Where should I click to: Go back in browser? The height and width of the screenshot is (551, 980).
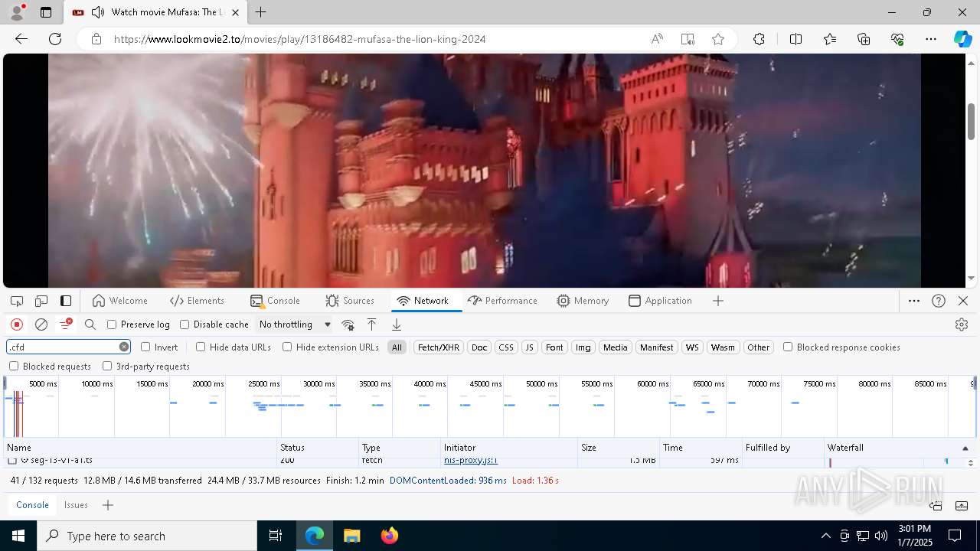pyautogui.click(x=21, y=39)
